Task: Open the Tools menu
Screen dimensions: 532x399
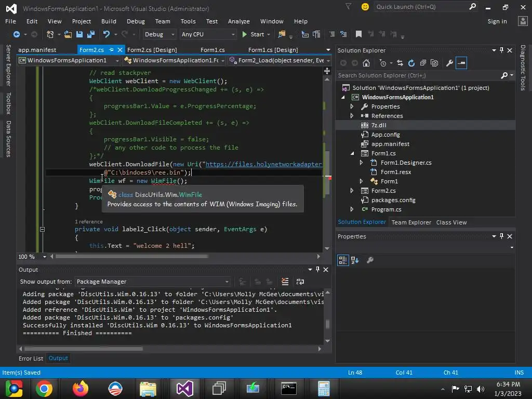Action: [188, 21]
